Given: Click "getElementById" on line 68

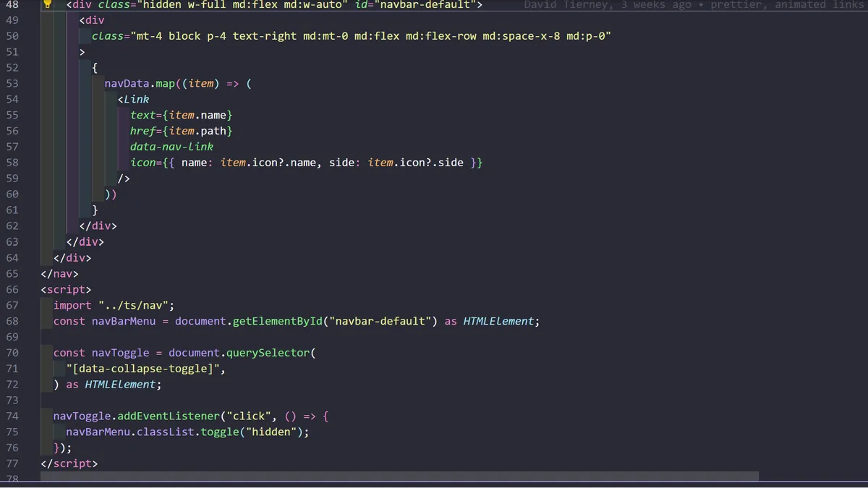Looking at the screenshot, I should 278,321.
